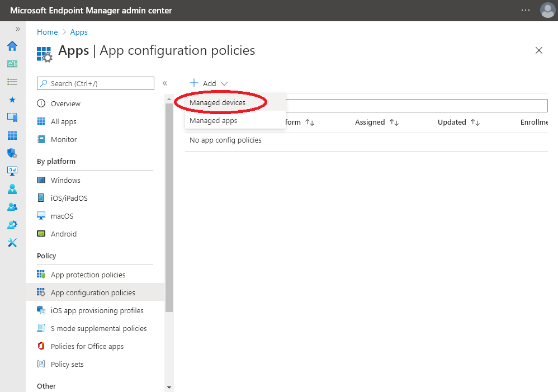The height and width of the screenshot is (392, 558).
Task: Open Policies for Office apps
Action: tap(95, 347)
